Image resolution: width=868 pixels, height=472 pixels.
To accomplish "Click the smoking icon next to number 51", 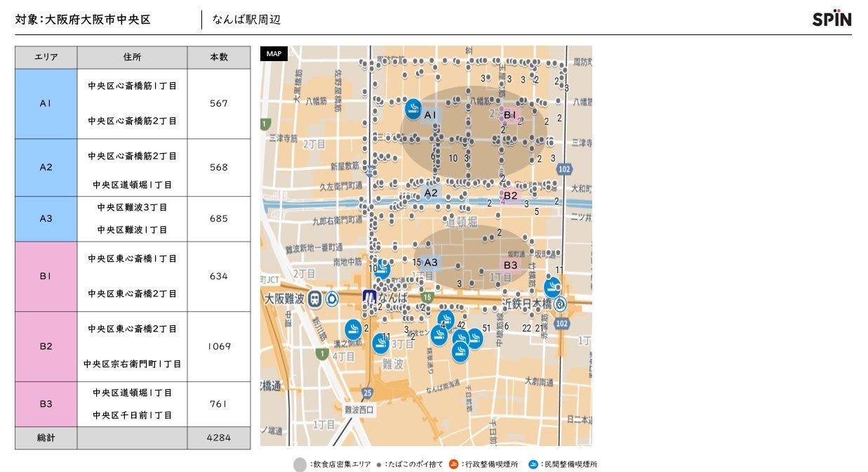I will pyautogui.click(x=475, y=339).
